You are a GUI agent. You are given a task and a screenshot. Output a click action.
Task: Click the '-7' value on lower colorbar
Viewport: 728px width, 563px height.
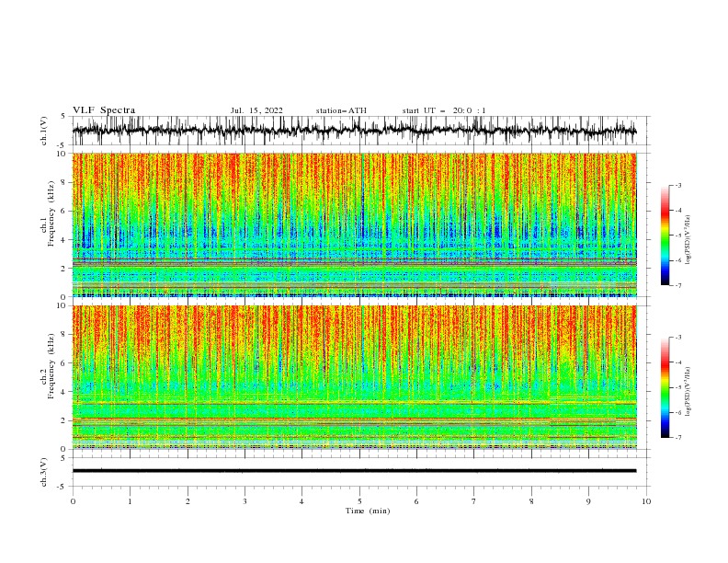(678, 438)
